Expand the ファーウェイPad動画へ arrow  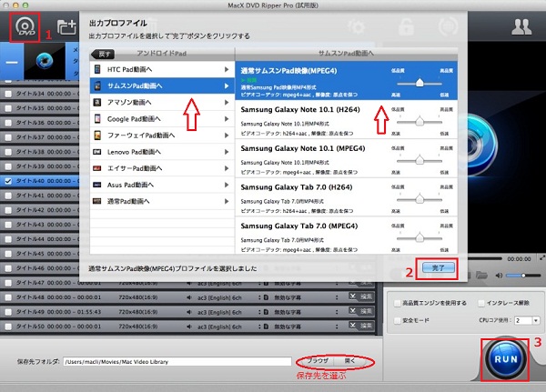[x=227, y=136]
